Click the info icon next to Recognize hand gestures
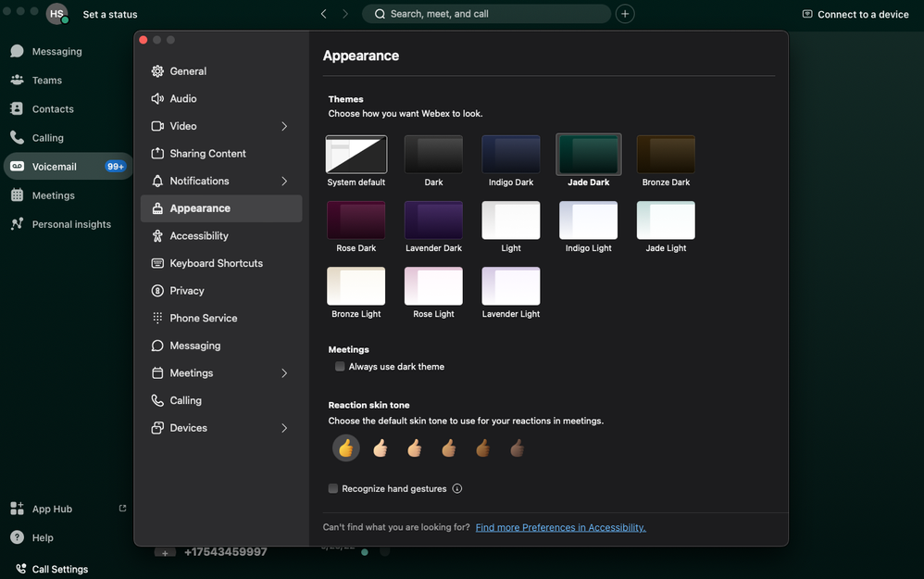 (456, 488)
